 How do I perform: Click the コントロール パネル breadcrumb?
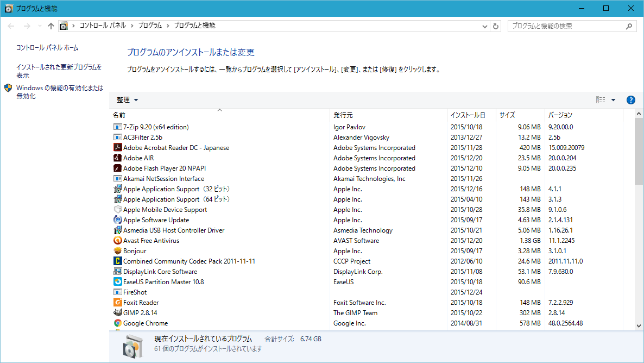pos(103,26)
